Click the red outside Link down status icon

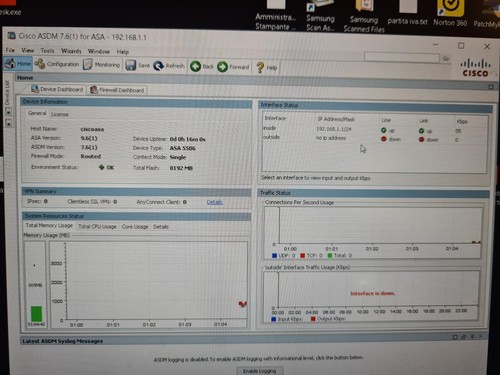pyautogui.click(x=421, y=139)
